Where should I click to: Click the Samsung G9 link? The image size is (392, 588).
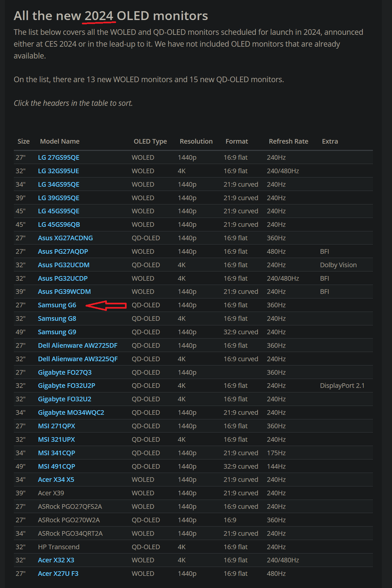click(57, 332)
